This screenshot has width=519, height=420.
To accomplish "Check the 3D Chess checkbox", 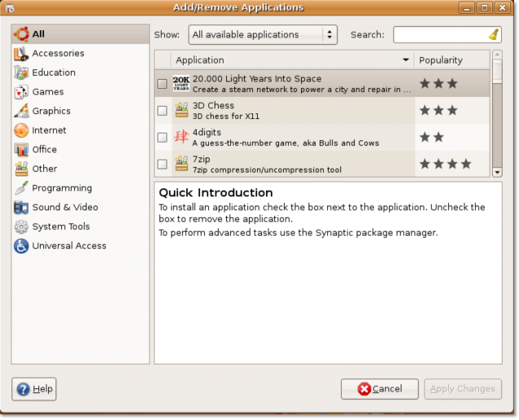I will [x=162, y=110].
